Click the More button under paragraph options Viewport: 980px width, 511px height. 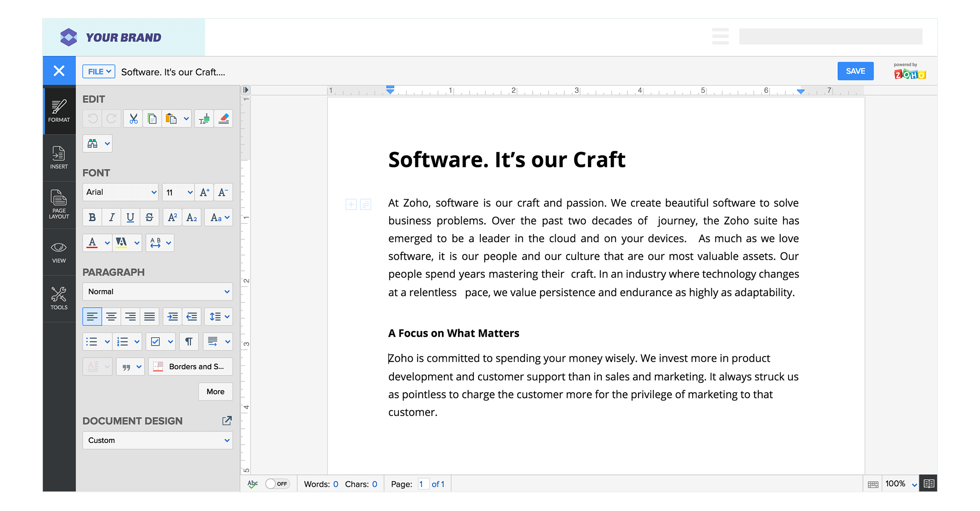215,392
